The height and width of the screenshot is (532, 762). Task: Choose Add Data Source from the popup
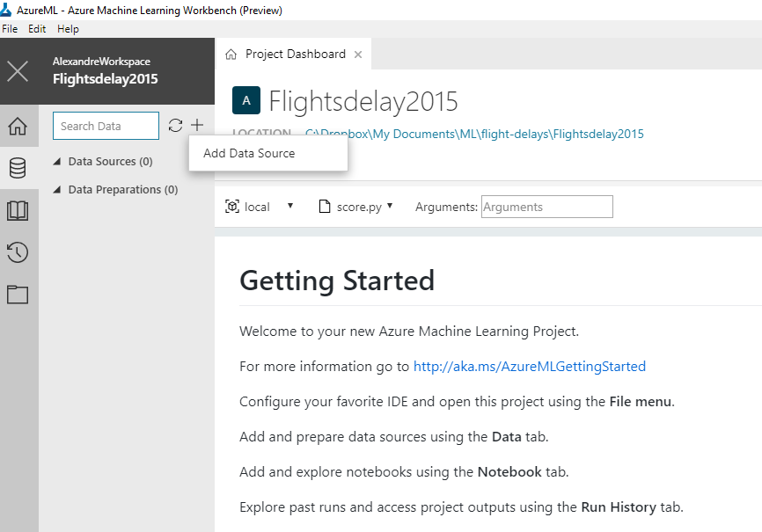point(268,154)
